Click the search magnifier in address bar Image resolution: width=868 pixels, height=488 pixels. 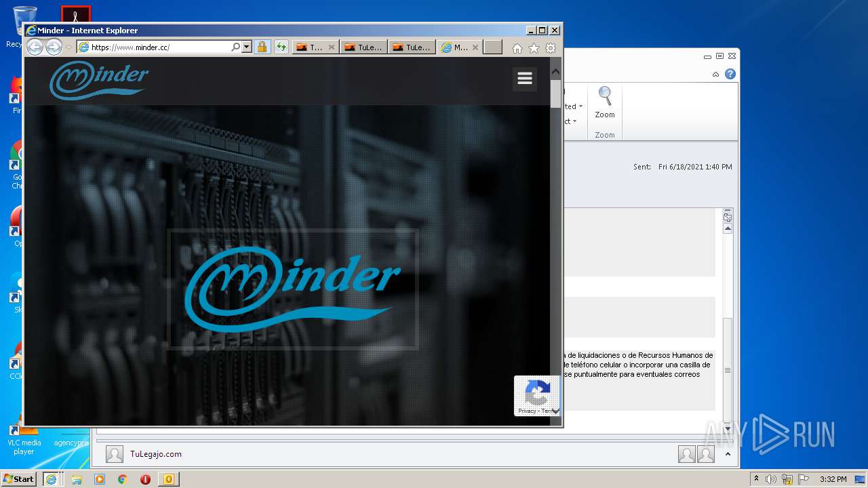[x=235, y=47]
